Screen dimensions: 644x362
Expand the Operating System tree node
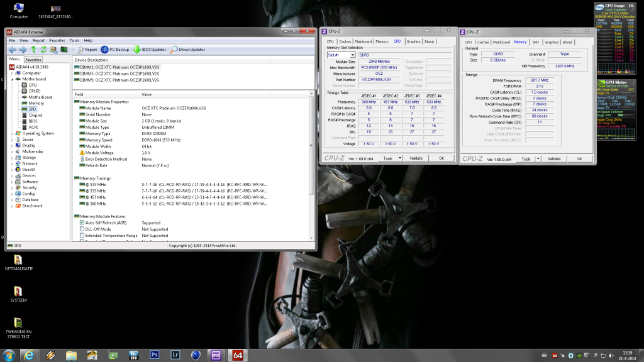click(12, 133)
